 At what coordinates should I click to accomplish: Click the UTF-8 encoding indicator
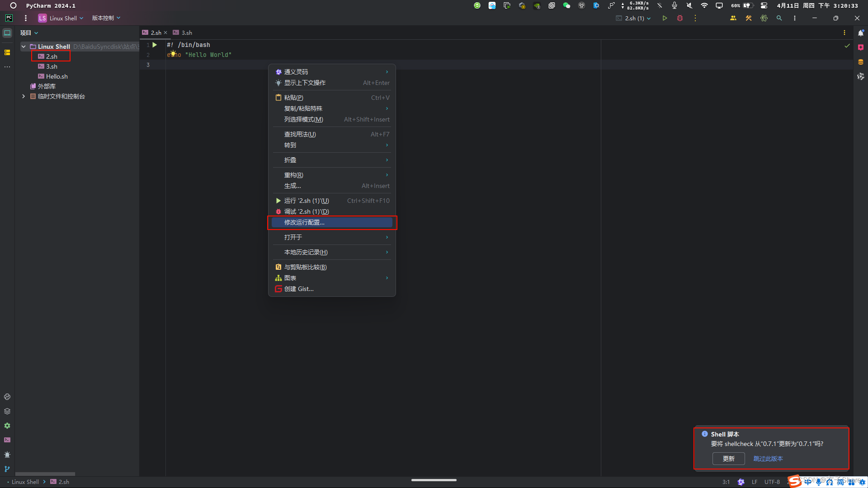click(772, 482)
